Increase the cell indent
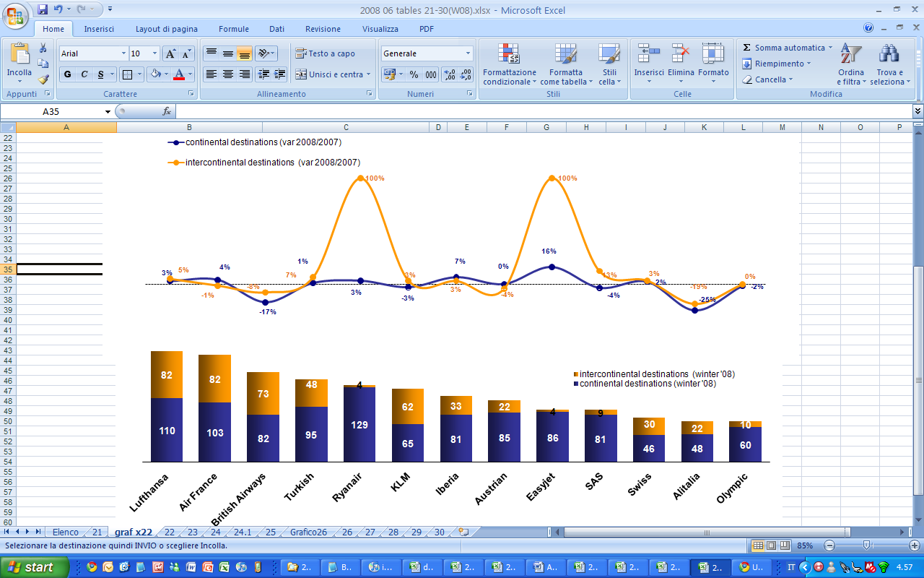 (279, 74)
